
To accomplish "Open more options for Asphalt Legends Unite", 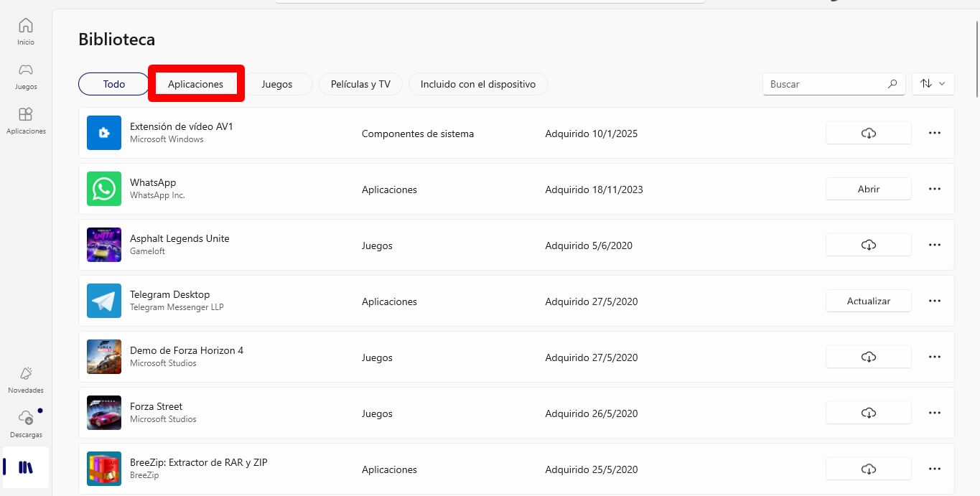I will 934,245.
